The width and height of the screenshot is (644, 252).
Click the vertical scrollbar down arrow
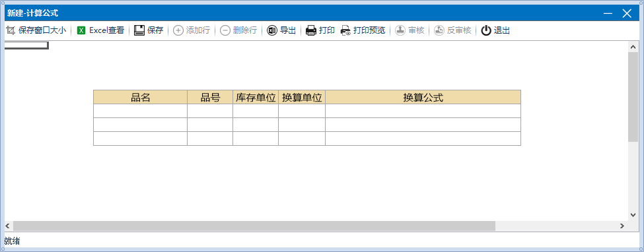coord(633,214)
